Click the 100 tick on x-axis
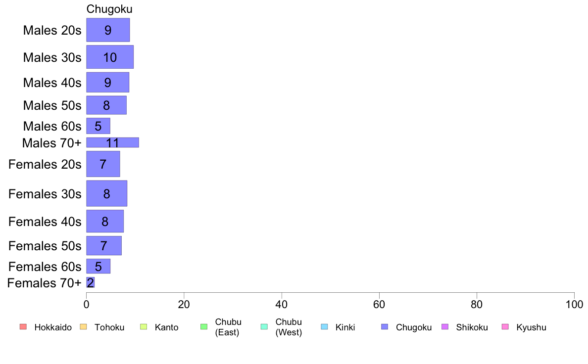 pyautogui.click(x=574, y=304)
